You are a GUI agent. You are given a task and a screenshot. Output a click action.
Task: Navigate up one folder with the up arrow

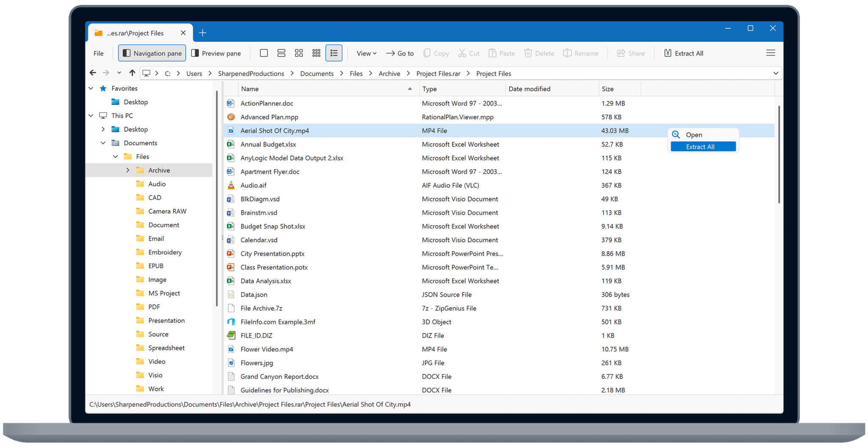pos(132,73)
